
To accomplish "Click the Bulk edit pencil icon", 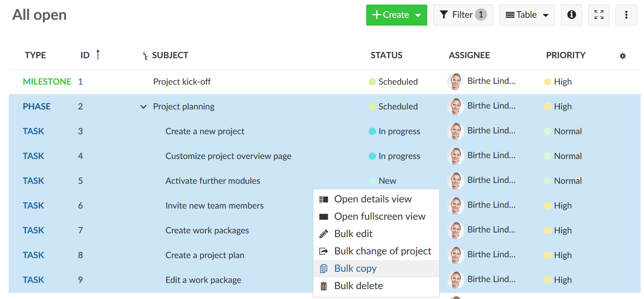I will (324, 234).
